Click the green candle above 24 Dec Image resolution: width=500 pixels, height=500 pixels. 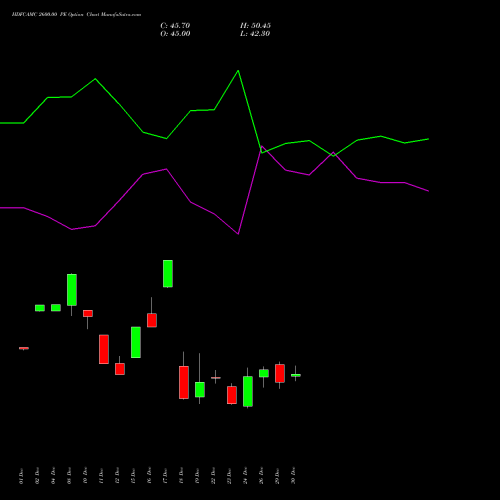[x=248, y=391]
